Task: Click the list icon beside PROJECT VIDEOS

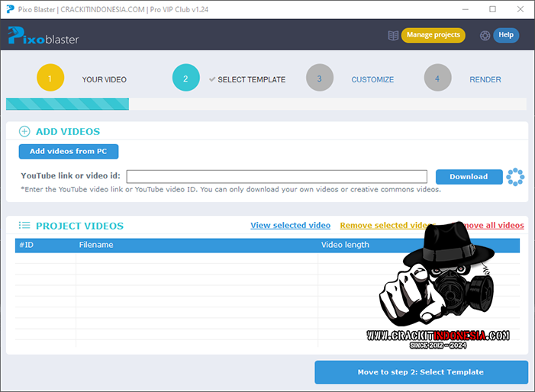Action: [x=24, y=226]
